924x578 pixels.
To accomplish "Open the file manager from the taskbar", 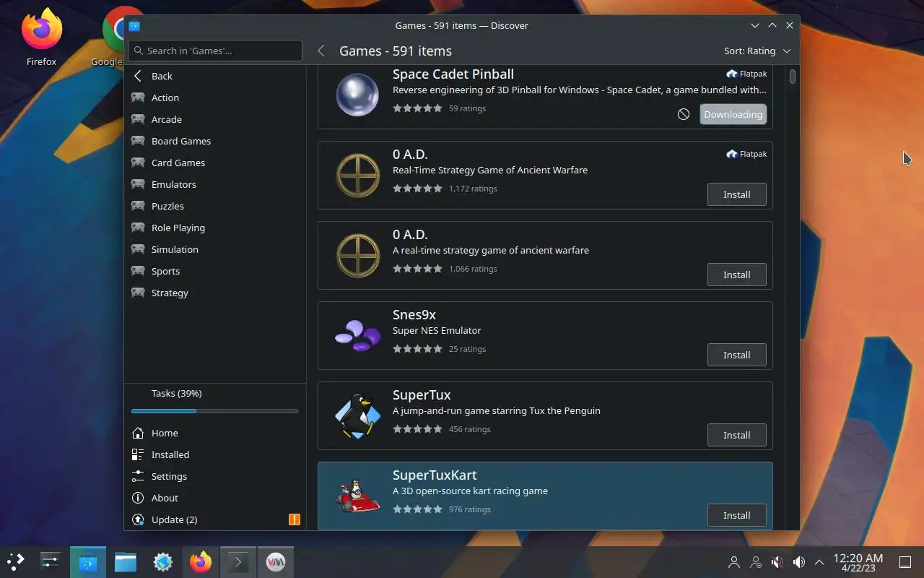I will [126, 561].
